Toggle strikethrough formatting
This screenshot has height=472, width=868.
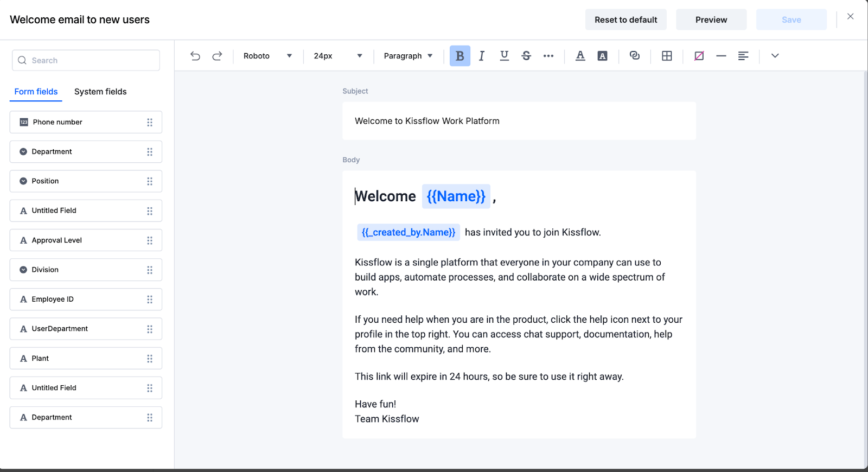526,56
